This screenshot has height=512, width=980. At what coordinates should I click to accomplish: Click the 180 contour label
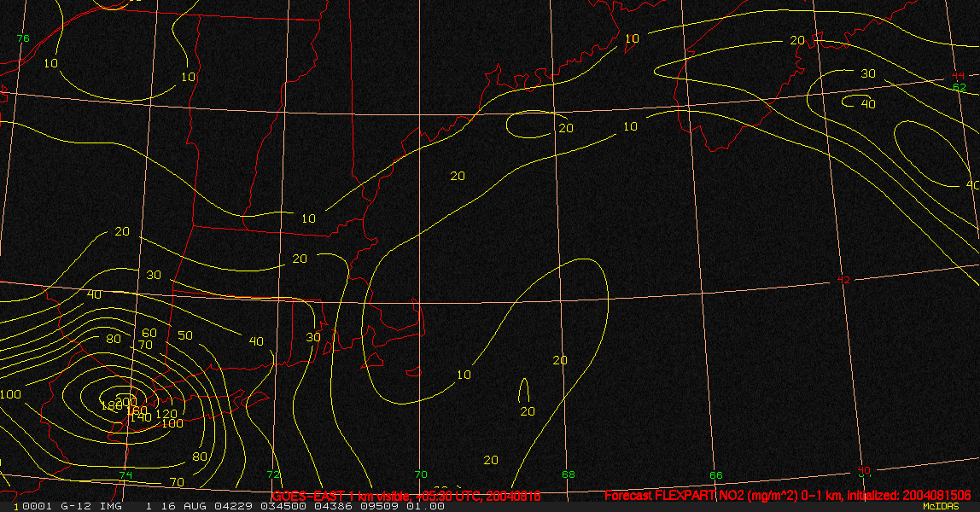pos(110,406)
